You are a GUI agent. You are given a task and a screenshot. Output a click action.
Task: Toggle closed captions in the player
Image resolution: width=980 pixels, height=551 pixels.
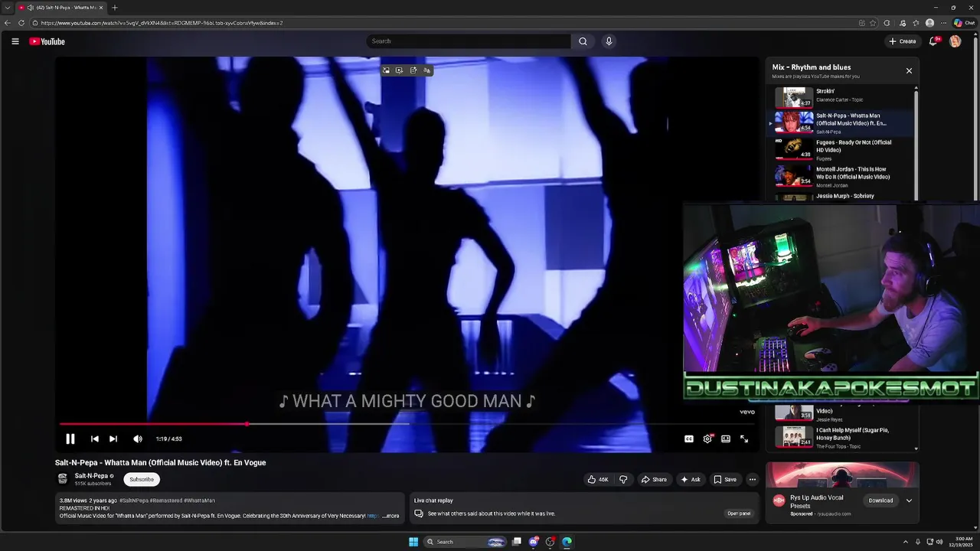coord(689,439)
